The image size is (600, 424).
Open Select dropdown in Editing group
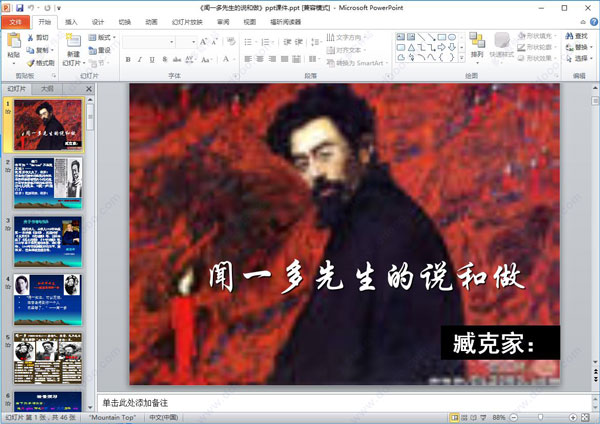click(x=579, y=59)
